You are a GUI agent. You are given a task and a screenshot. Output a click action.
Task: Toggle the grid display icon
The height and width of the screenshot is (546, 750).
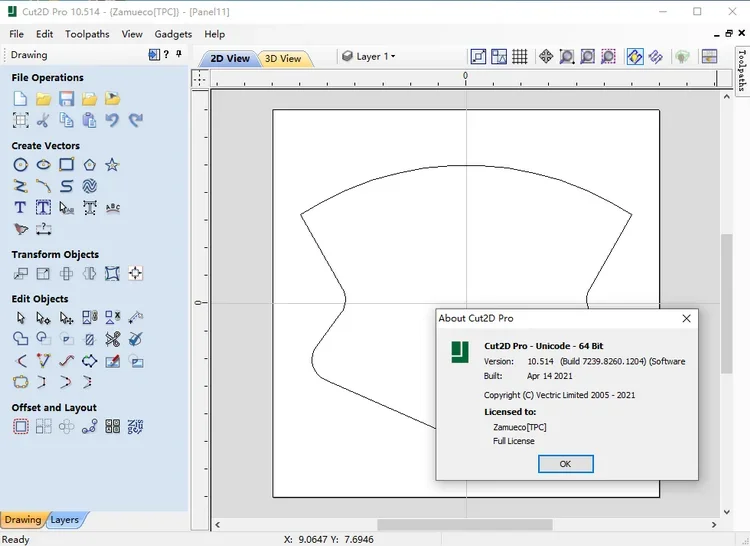coord(519,56)
